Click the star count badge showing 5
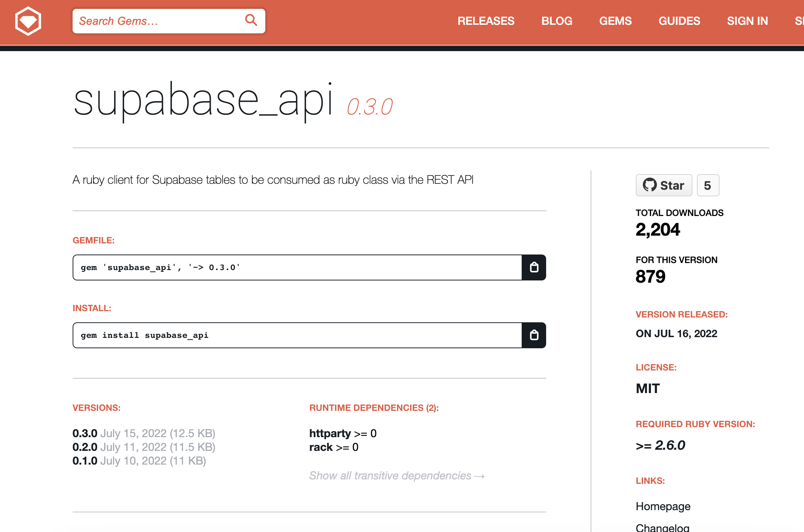This screenshot has width=804, height=532. point(708,185)
